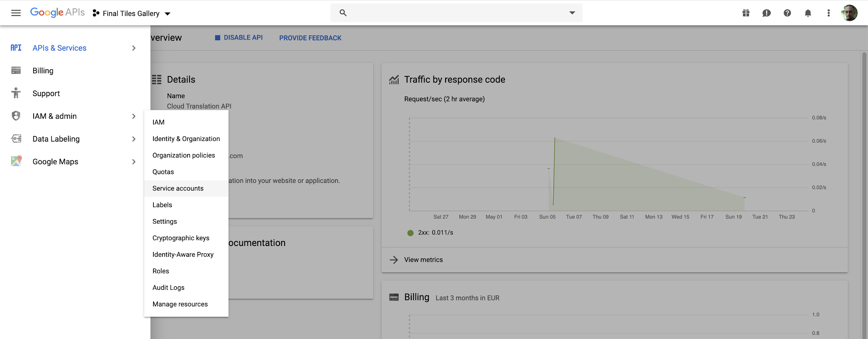Click the search magnifier icon
868x339 pixels.
[x=343, y=13]
